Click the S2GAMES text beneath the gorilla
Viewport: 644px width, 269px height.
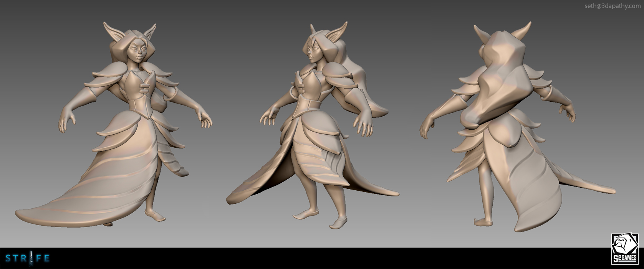[624, 259]
